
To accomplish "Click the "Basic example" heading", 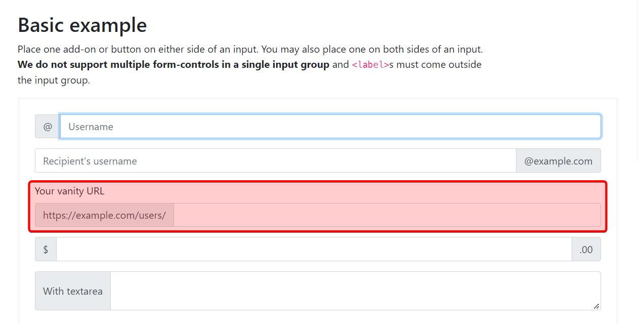I will click(x=82, y=25).
